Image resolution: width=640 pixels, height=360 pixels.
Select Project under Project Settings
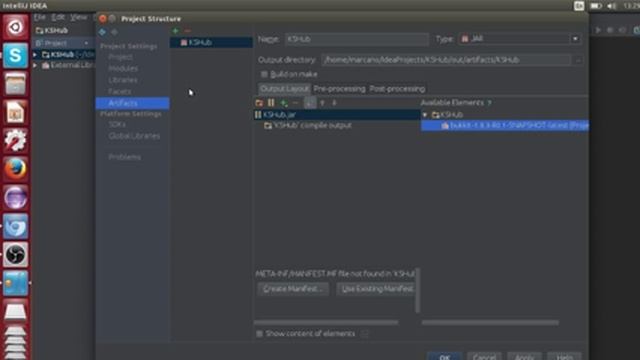tap(120, 57)
